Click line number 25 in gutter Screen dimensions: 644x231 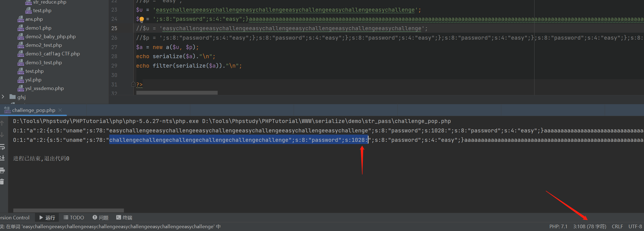tap(114, 29)
